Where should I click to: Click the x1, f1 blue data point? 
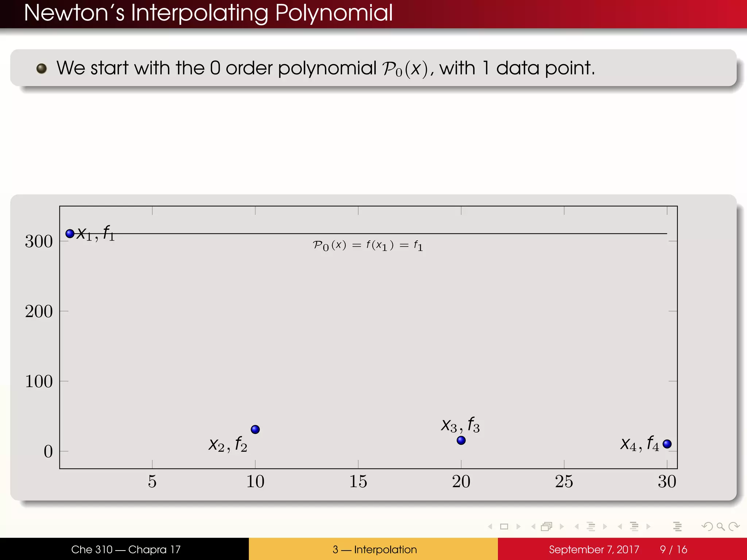(70, 233)
